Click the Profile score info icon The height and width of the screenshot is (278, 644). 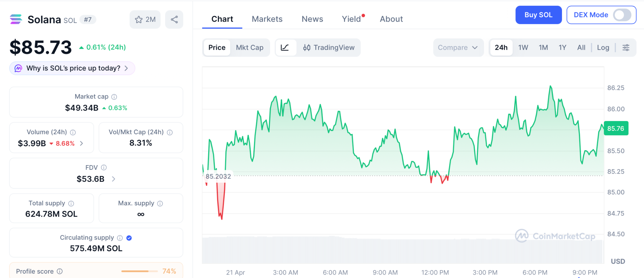pyautogui.click(x=60, y=271)
